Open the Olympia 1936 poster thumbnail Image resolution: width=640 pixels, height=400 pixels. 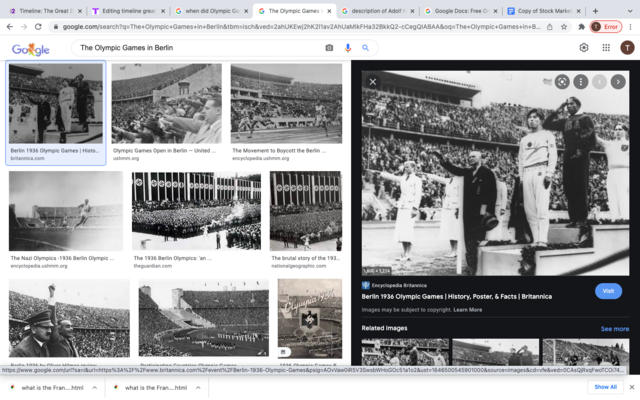tap(310, 318)
